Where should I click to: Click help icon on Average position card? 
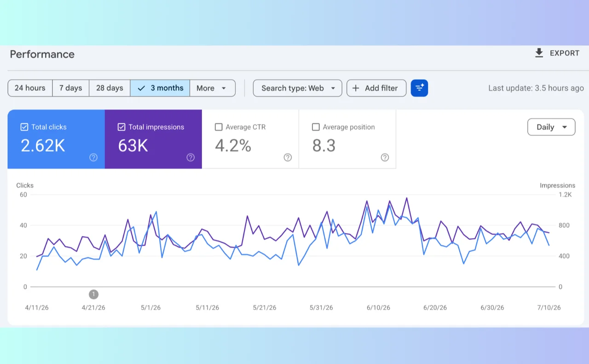point(385,157)
